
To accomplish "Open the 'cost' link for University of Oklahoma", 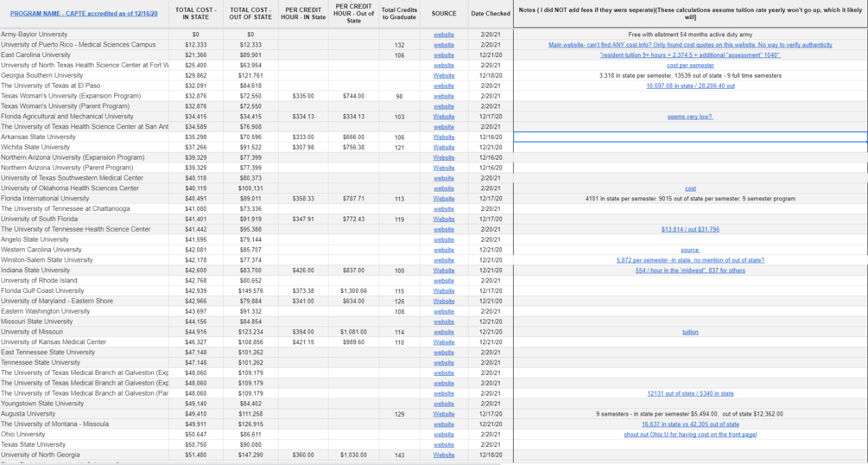I will [690, 188].
